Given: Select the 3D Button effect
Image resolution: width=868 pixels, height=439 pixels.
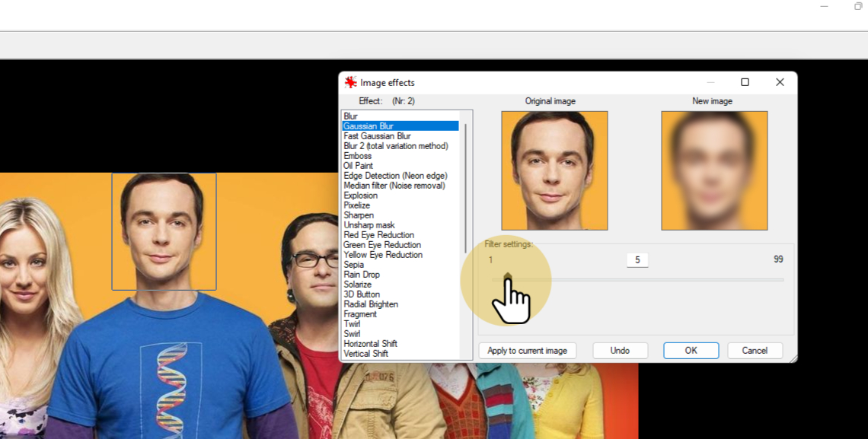Looking at the screenshot, I should tap(362, 294).
